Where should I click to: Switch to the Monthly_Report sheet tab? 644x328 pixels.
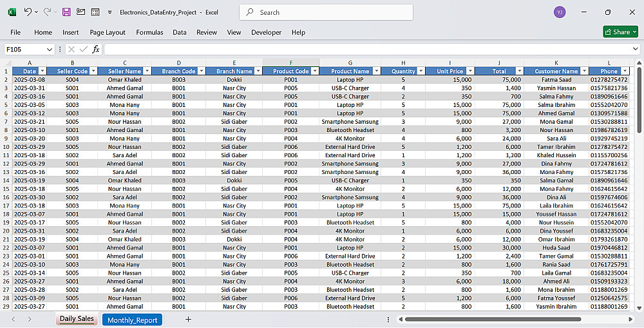point(132,320)
